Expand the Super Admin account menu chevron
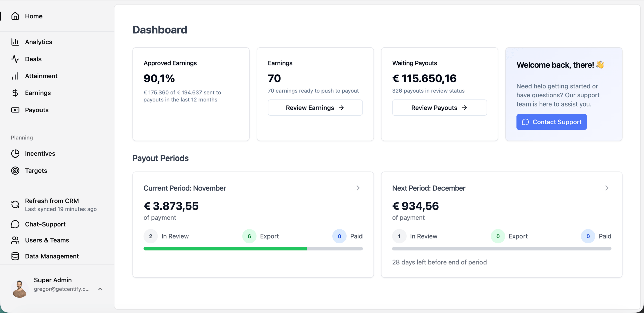 (x=100, y=289)
